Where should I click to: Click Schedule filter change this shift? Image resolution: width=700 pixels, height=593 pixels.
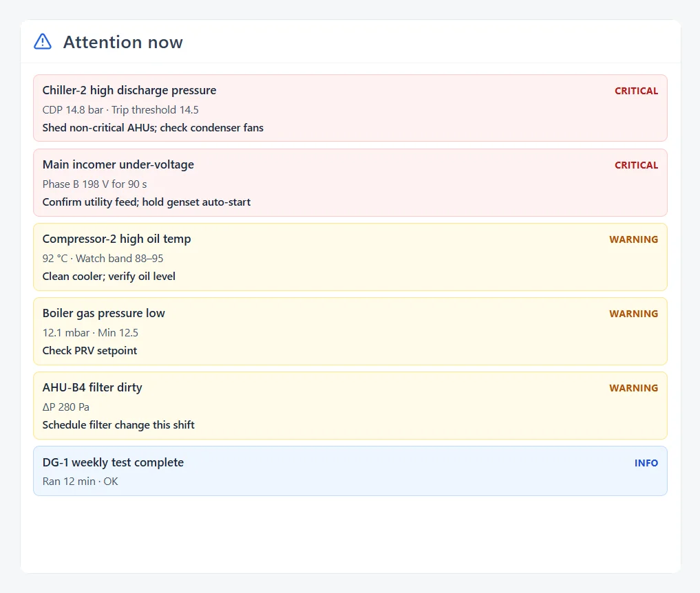click(x=118, y=424)
